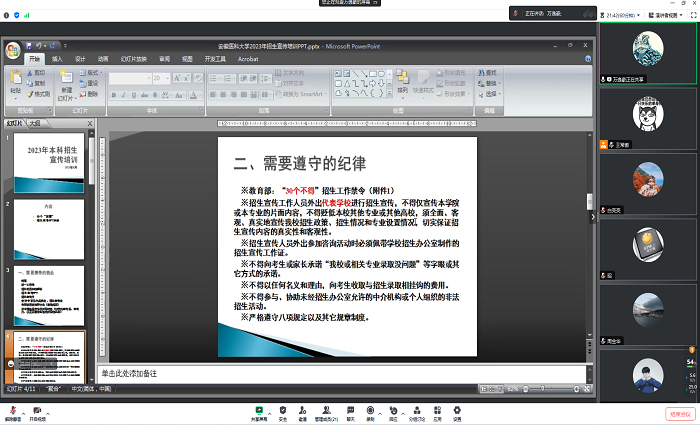Open the Security shield icon

tap(283, 410)
